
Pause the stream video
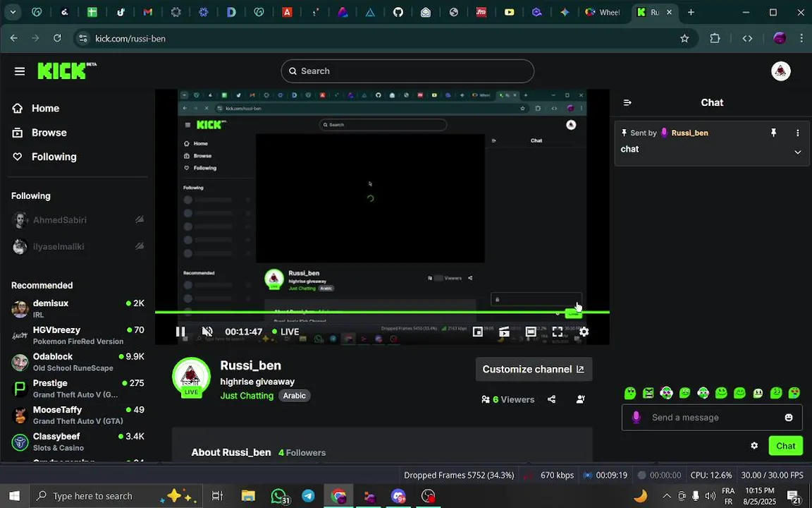tap(180, 332)
